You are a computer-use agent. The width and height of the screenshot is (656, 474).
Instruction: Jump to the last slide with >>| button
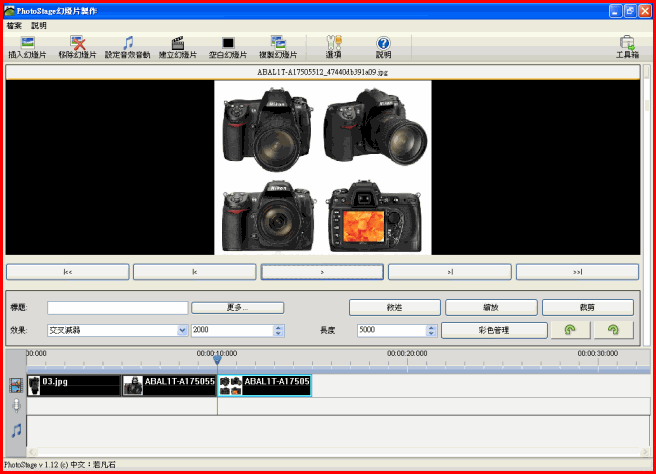click(577, 271)
